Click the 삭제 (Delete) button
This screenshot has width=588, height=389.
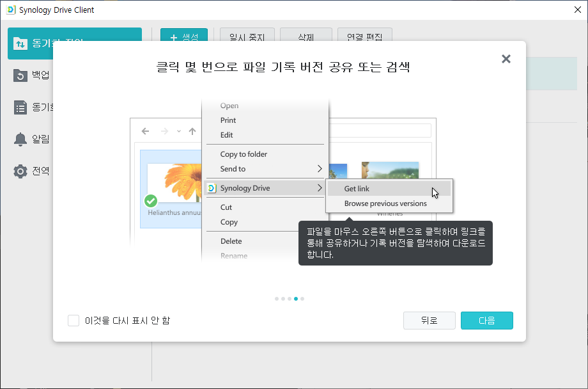(306, 35)
